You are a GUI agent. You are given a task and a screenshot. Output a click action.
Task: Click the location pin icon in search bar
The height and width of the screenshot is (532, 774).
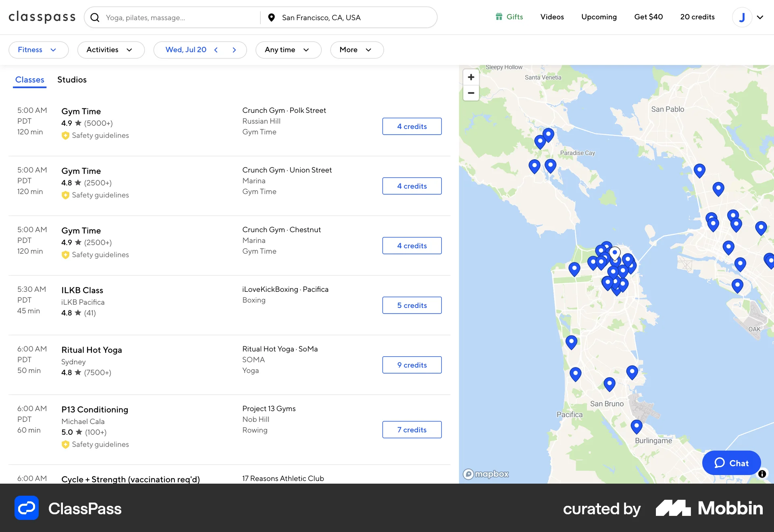pyautogui.click(x=271, y=17)
